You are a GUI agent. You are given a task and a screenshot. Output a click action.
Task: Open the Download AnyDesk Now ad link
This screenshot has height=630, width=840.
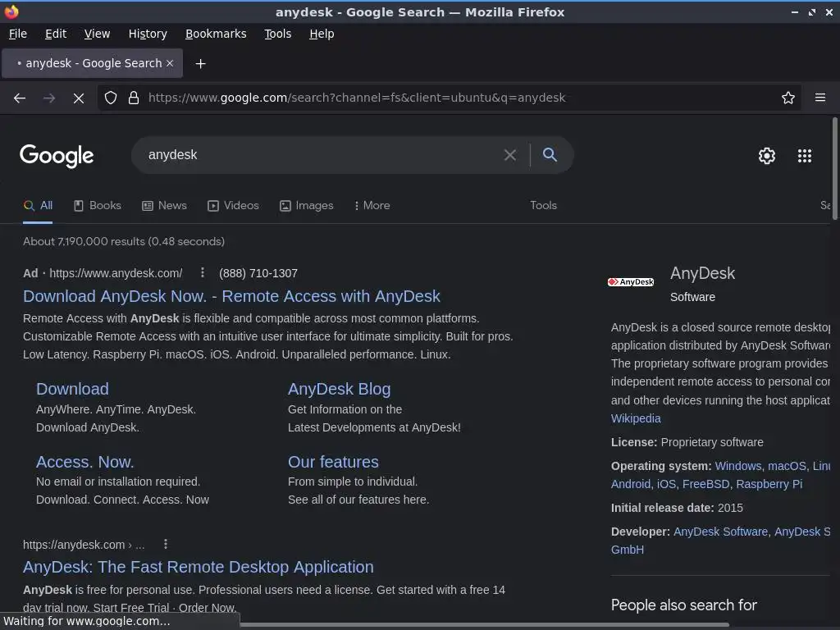[231, 296]
